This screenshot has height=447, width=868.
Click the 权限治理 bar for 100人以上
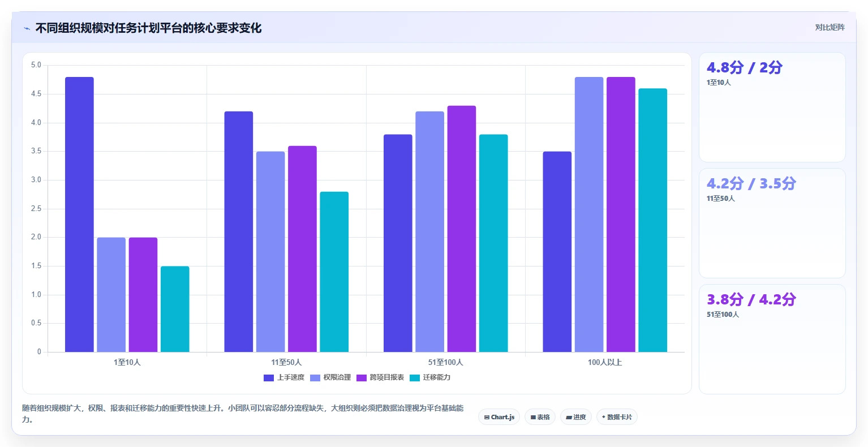(x=589, y=214)
